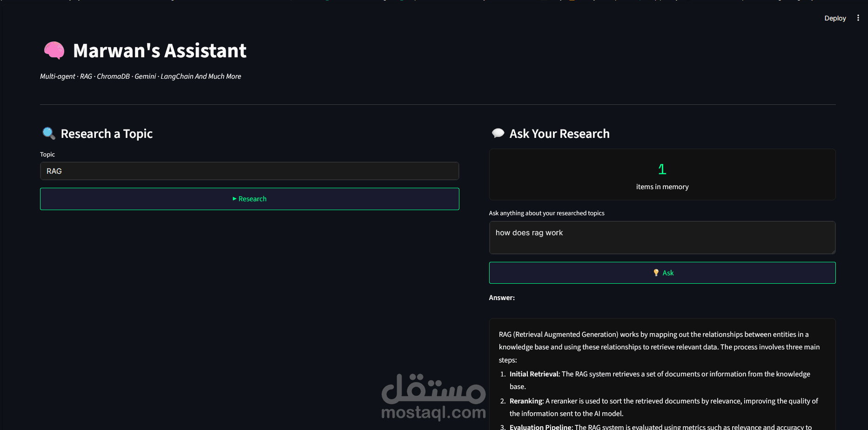Click the Topic input field containing RAG
Viewport: 868px width, 430px height.
point(249,171)
